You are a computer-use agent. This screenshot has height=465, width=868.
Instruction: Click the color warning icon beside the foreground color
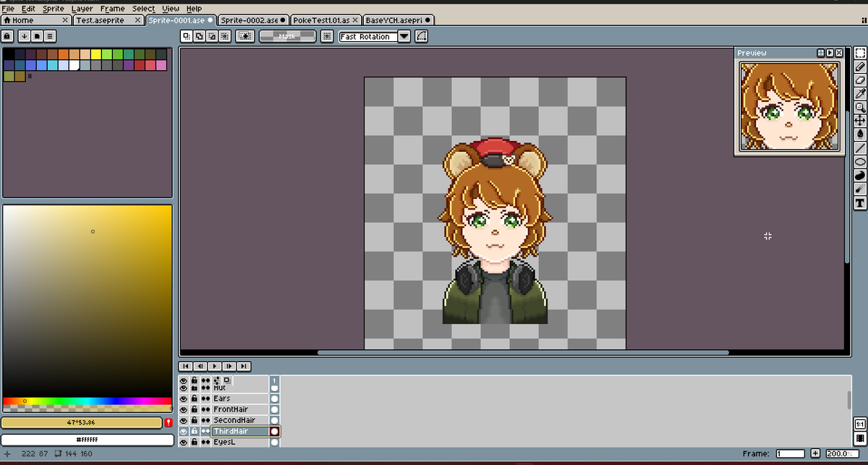coord(169,422)
